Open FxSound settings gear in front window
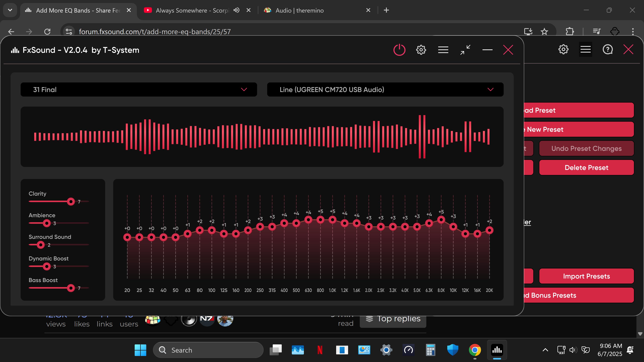This screenshot has height=362, width=644. pyautogui.click(x=421, y=50)
